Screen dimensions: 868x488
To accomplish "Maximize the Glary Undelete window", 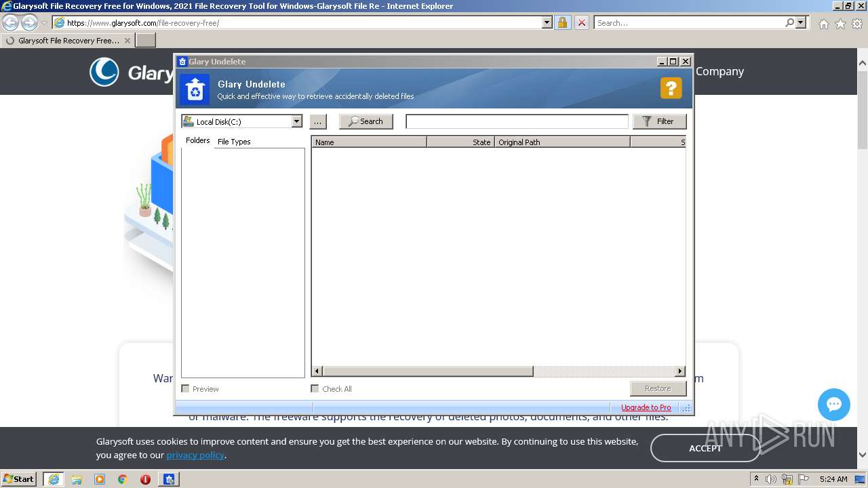I will pyautogui.click(x=673, y=61).
